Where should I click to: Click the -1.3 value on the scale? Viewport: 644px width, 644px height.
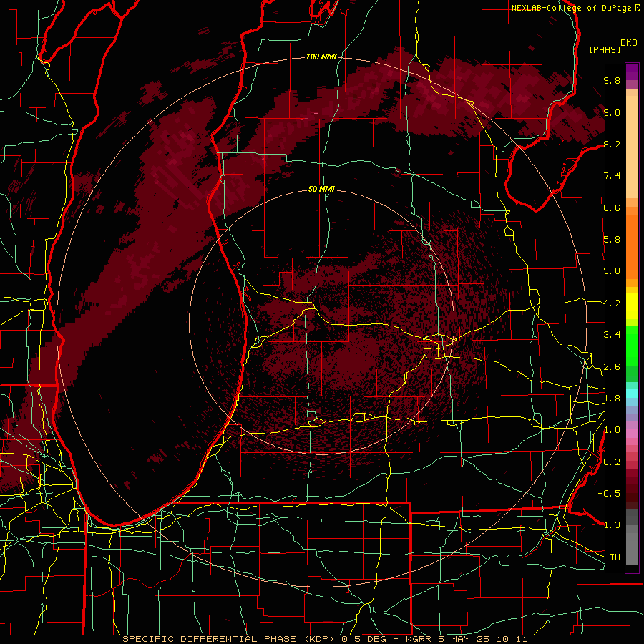pyautogui.click(x=609, y=525)
